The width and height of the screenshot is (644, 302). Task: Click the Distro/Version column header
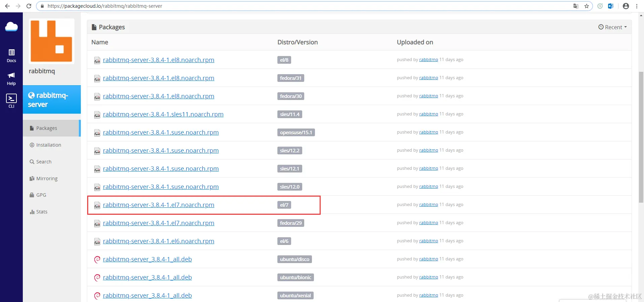tap(298, 42)
